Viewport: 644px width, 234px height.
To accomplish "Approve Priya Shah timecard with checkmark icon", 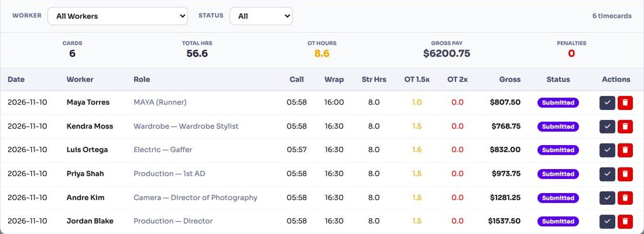I will click(x=607, y=174).
